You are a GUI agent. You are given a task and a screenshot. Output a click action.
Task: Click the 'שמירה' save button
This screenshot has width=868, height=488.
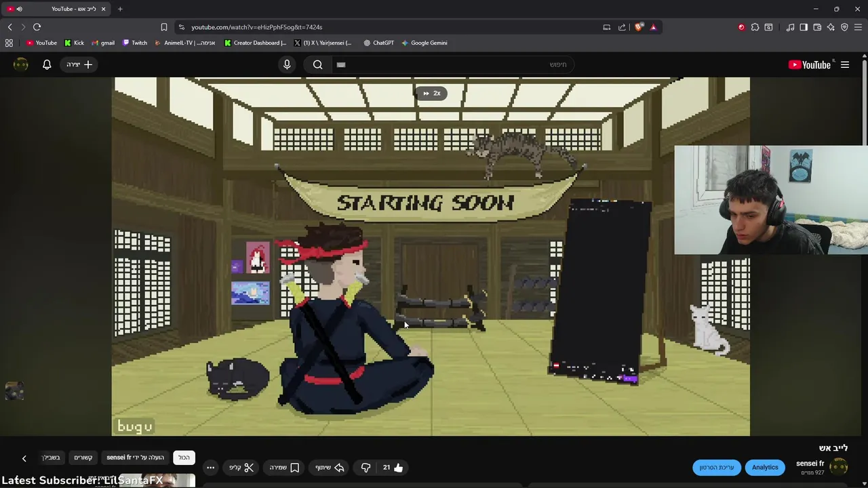(284, 468)
